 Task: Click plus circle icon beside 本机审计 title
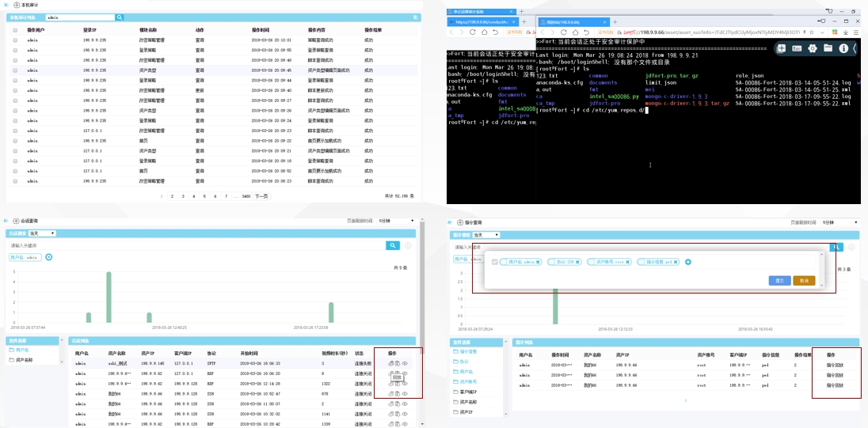(x=16, y=5)
